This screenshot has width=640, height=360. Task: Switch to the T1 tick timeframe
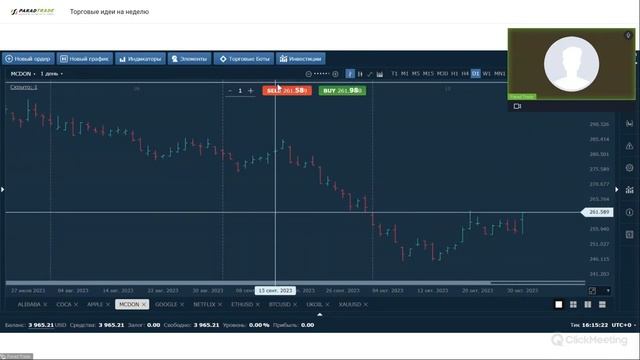[x=394, y=74]
